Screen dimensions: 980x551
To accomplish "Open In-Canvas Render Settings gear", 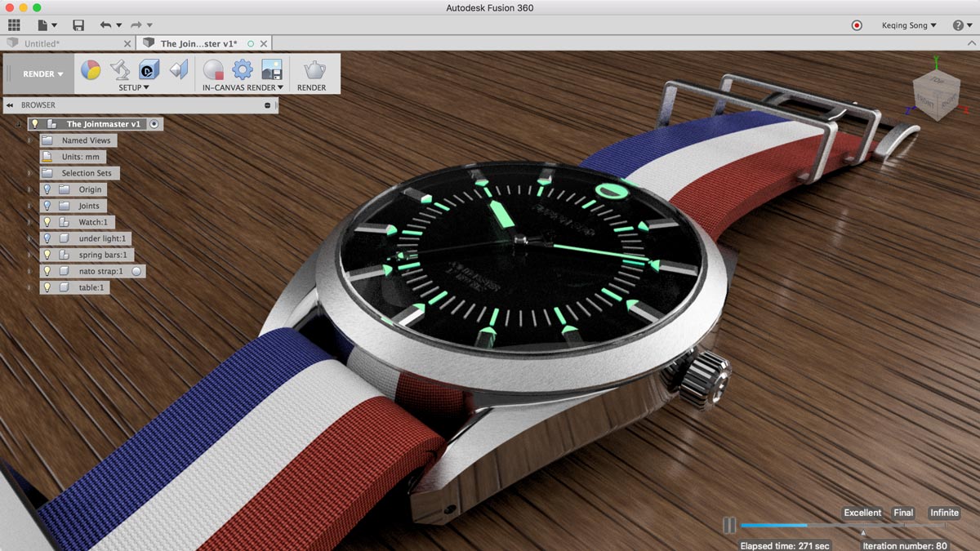I will (243, 70).
